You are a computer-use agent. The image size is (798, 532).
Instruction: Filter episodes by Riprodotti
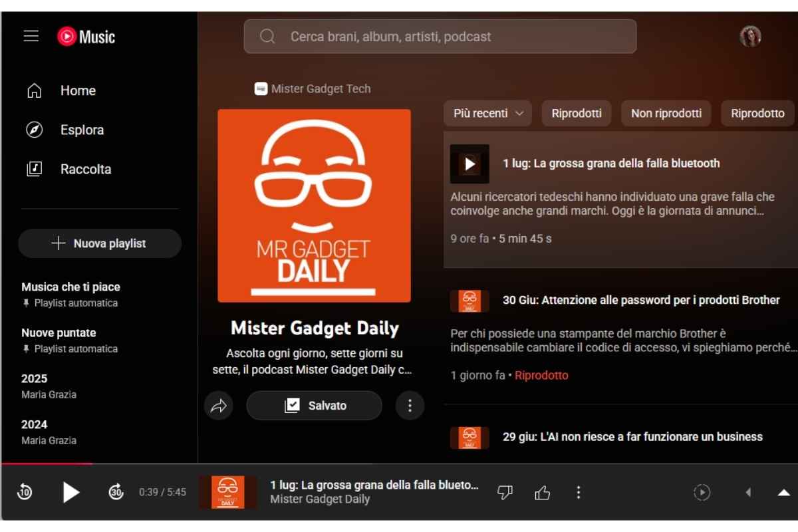click(577, 113)
